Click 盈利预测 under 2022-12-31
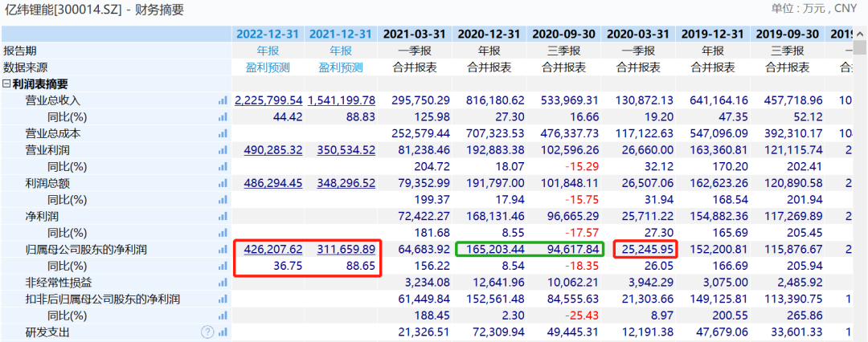This screenshot has width=868, height=342. (268, 67)
